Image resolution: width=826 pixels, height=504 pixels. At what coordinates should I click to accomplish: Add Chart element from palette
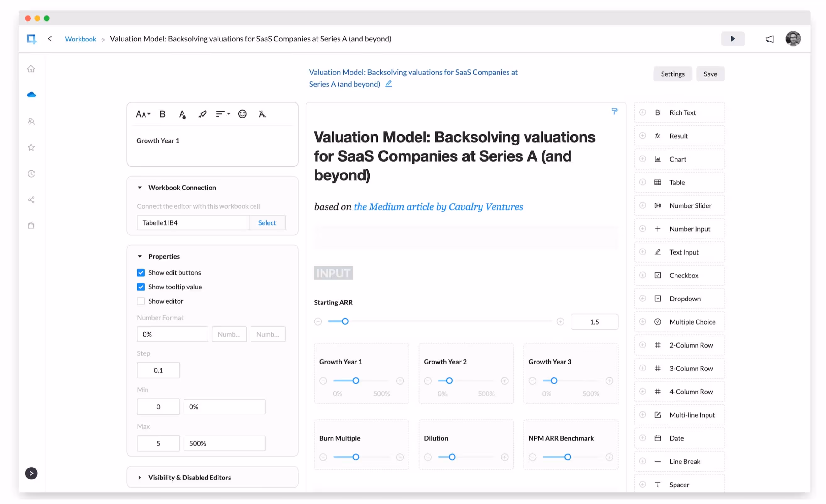pyautogui.click(x=680, y=159)
